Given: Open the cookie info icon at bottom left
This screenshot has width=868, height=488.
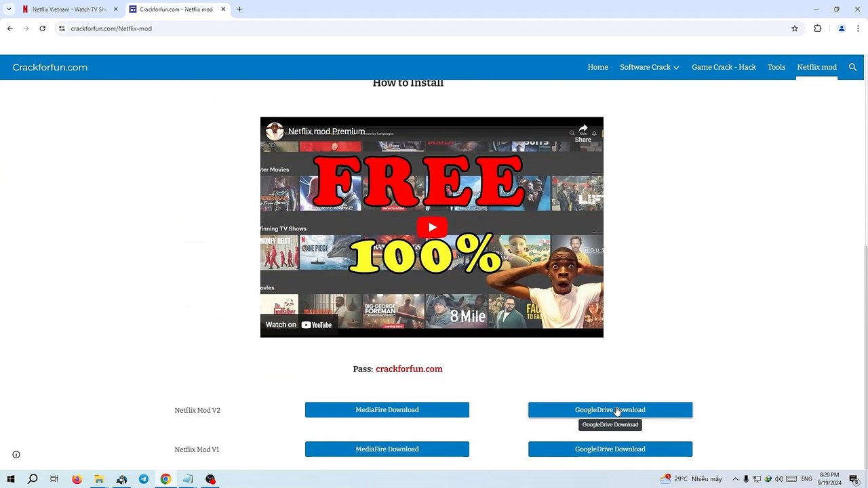Looking at the screenshot, I should (x=16, y=455).
